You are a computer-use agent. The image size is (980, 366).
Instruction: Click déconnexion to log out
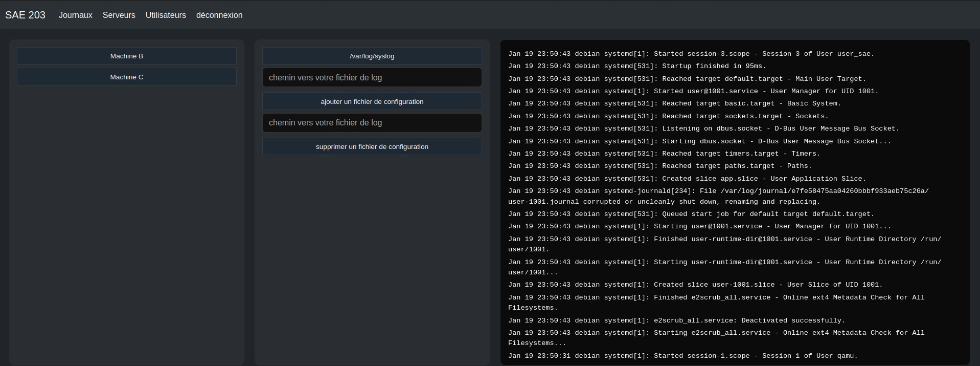(x=219, y=15)
